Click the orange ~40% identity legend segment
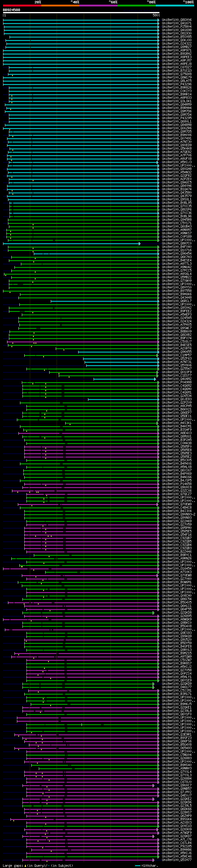Screen dimensions: 197x868 (60, 6)
